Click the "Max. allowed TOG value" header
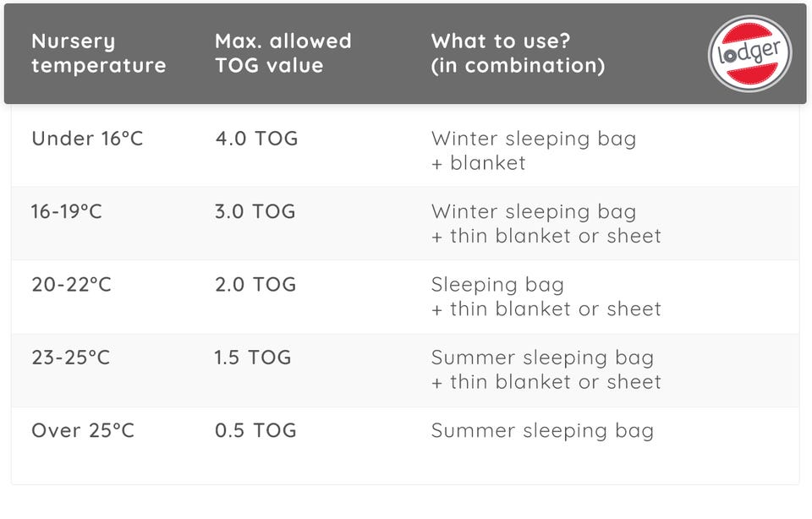Viewport: 812px width, 519px height. [x=283, y=53]
